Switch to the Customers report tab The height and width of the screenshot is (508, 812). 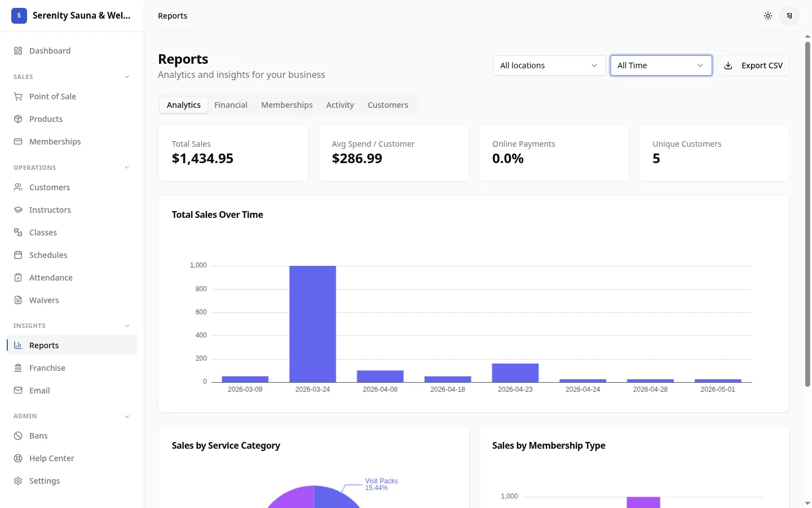388,105
